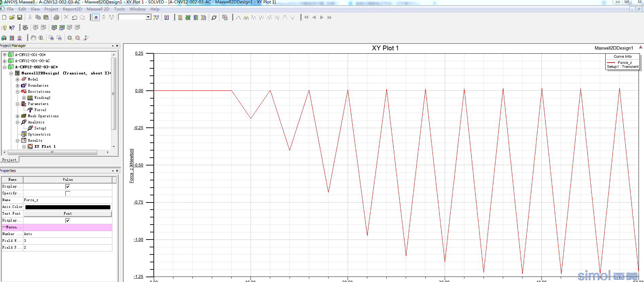The image size is (644, 282).
Task: Collapse the Excitations tree node
Action: point(17,92)
